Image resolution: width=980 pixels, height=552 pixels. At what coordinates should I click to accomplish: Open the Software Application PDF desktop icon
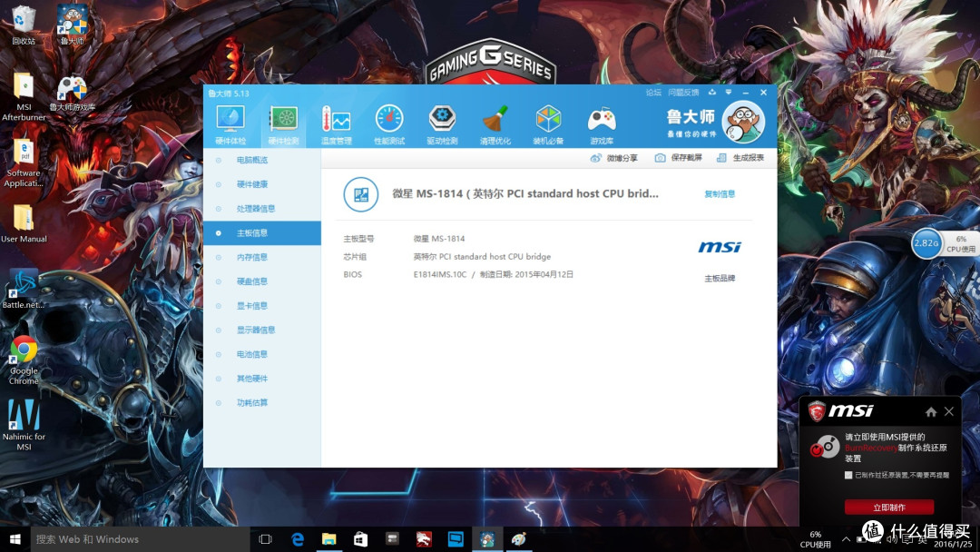point(24,163)
